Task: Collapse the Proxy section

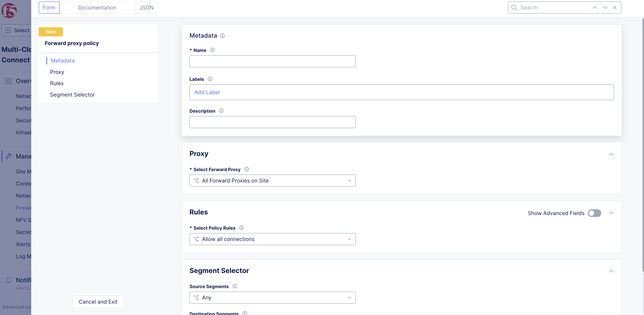Action: click(611, 154)
